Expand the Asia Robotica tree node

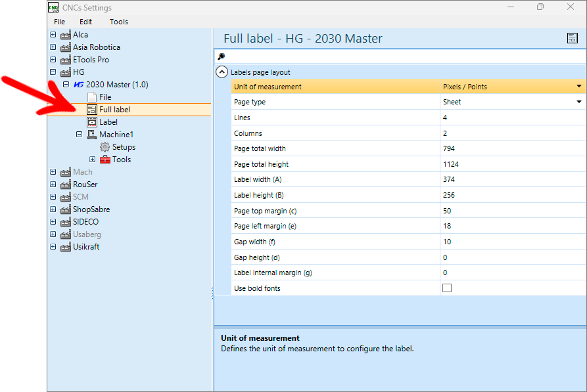click(x=53, y=47)
